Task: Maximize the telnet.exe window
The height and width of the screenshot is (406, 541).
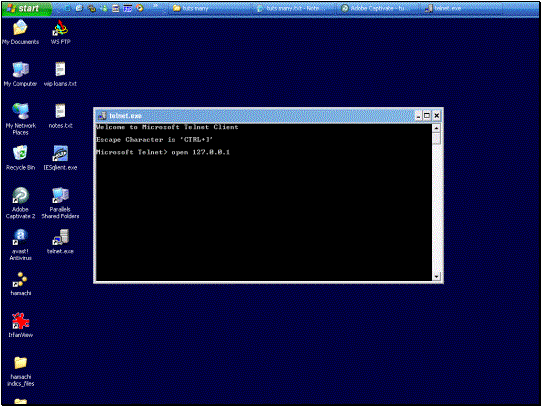Action: tap(427, 116)
